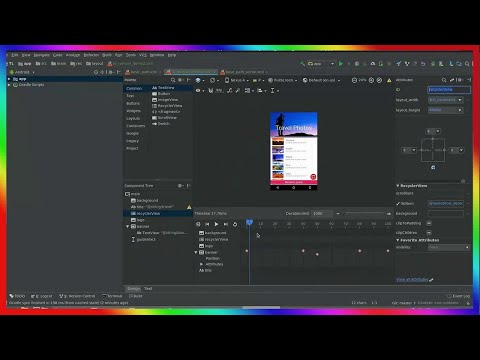The image size is (480, 360).
Task: Click Clear All Constraints icon
Action: (229, 90)
